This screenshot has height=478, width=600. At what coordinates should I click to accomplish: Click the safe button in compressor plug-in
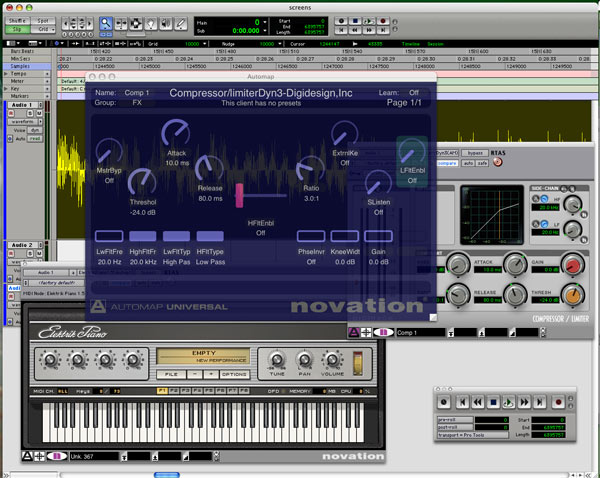tap(482, 163)
